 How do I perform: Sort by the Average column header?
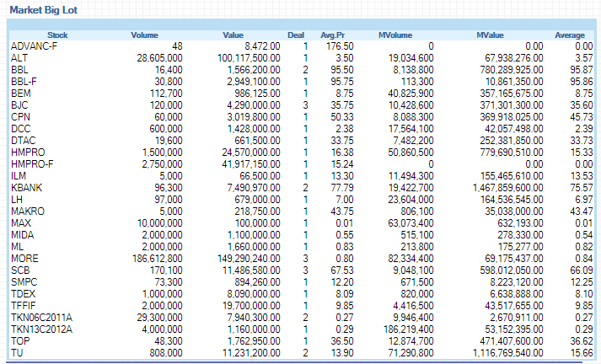(x=570, y=35)
